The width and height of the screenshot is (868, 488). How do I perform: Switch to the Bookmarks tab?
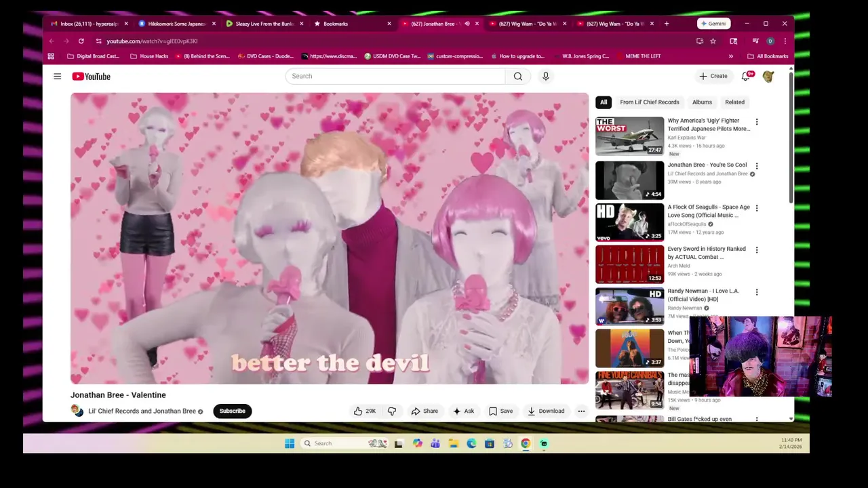[352, 24]
